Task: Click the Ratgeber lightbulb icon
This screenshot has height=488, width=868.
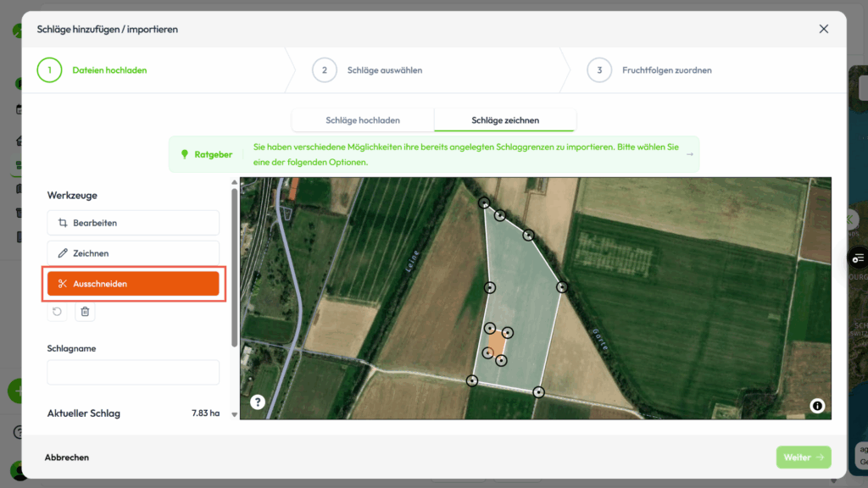Action: (x=185, y=154)
